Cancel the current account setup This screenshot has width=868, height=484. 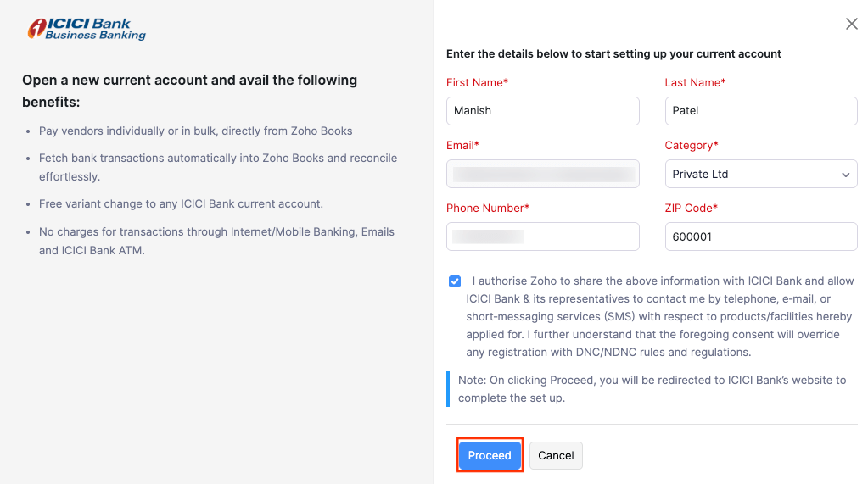click(556, 455)
